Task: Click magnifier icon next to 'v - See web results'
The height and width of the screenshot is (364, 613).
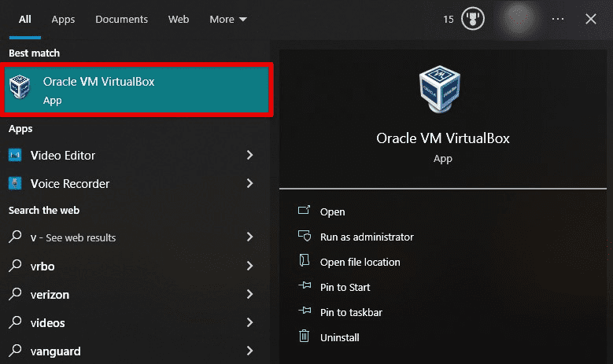Action: 15,237
